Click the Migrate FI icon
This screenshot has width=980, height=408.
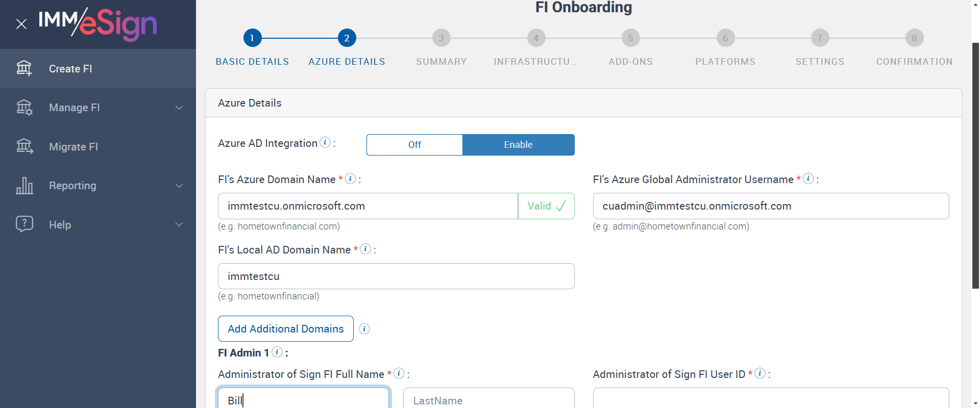point(24,147)
